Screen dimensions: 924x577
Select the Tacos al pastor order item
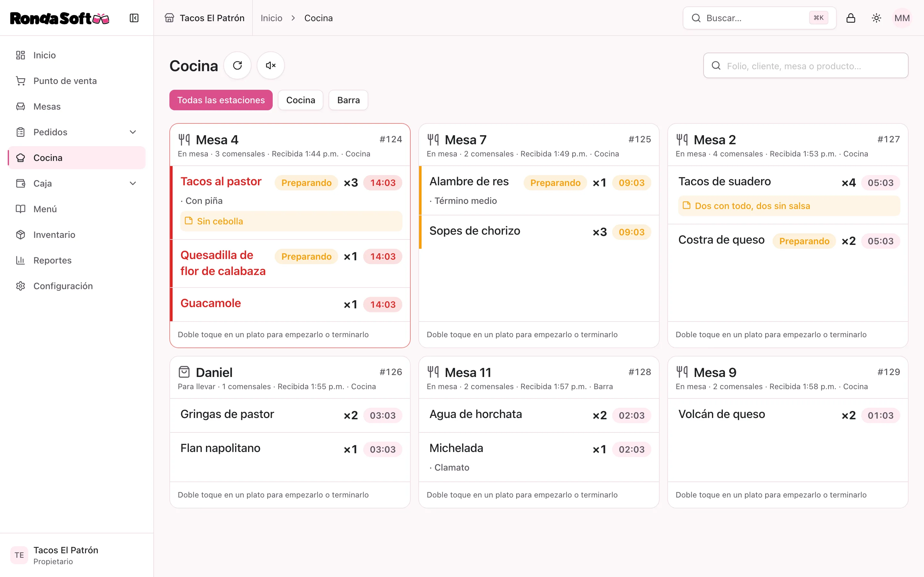click(290, 203)
